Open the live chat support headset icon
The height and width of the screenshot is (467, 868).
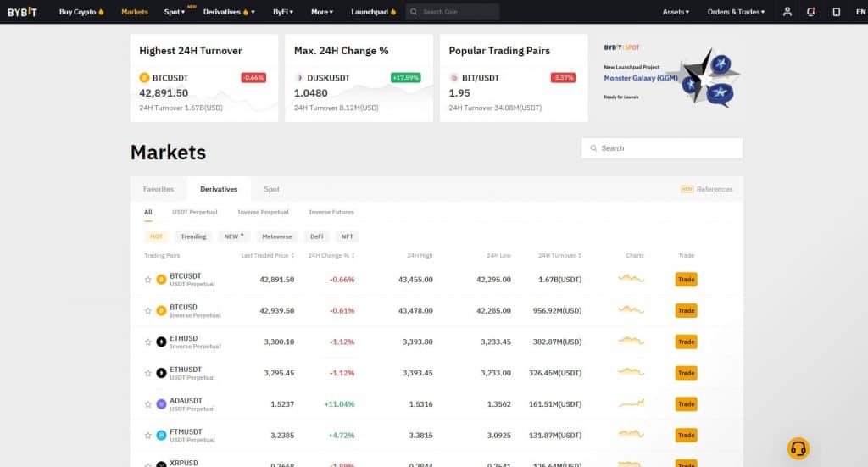tap(798, 448)
